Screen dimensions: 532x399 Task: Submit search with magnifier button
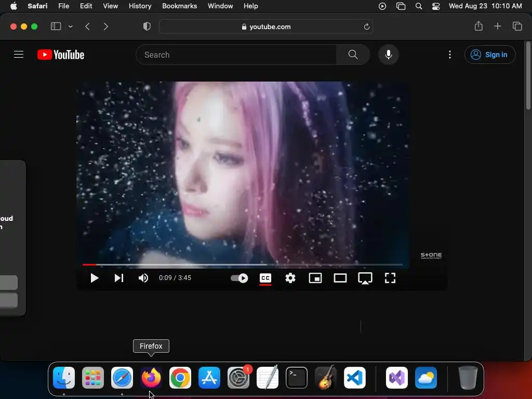353,55
